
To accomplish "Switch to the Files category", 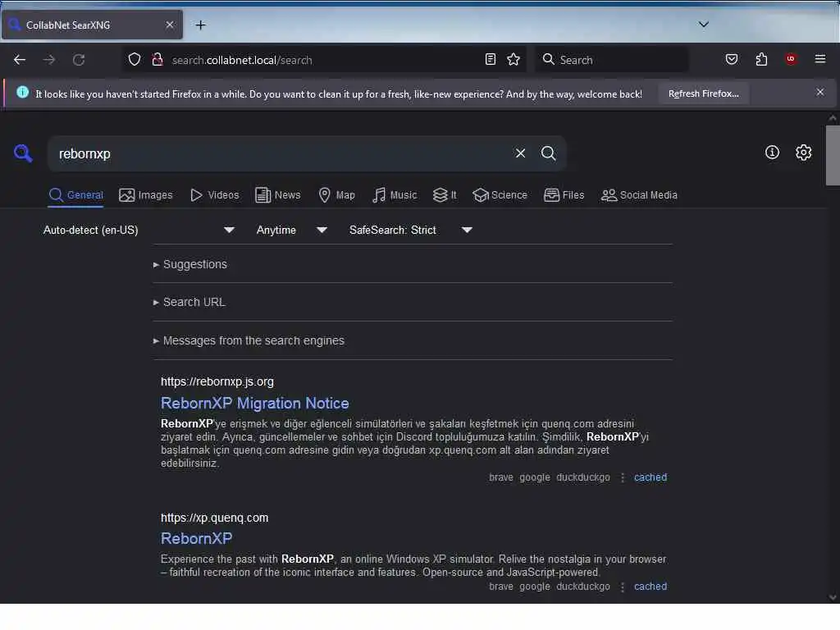I will click(564, 195).
